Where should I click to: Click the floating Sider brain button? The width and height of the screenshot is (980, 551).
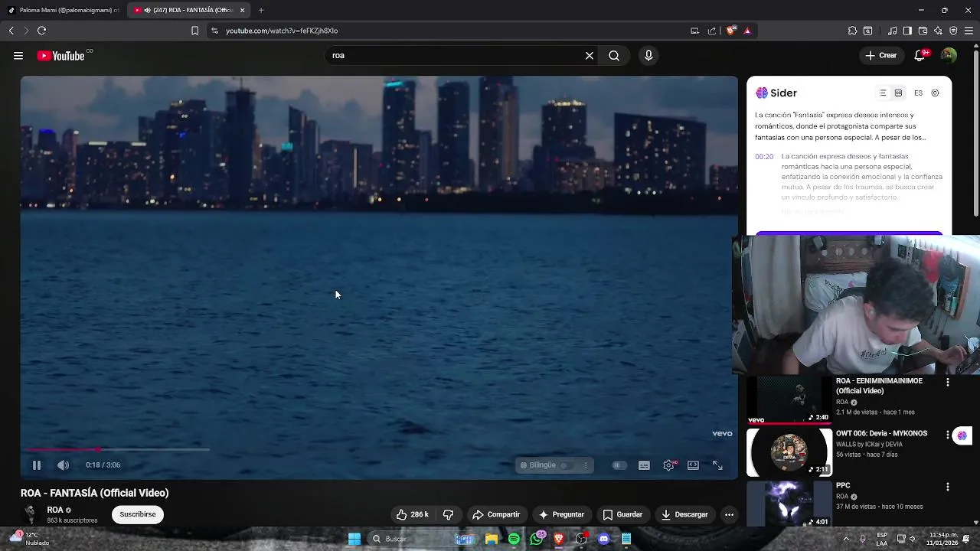click(962, 435)
